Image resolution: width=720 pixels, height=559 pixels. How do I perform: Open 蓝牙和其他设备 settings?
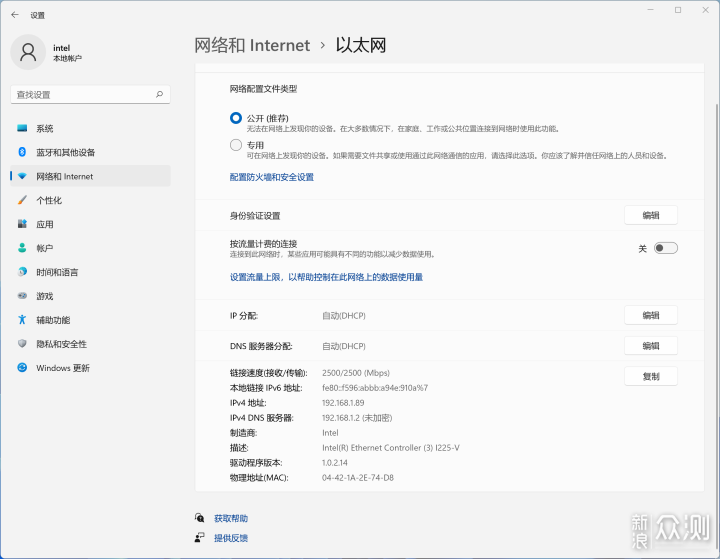[x=90, y=152]
